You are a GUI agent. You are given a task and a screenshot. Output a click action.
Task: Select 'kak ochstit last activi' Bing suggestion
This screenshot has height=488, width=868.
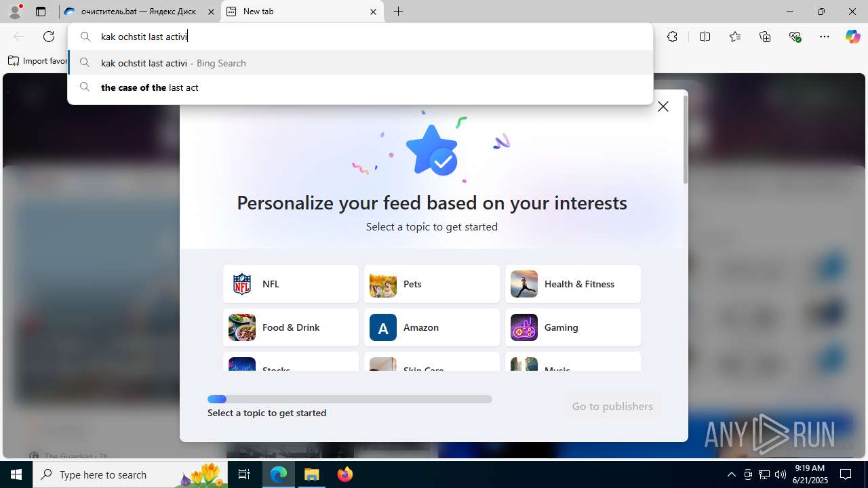click(x=360, y=63)
